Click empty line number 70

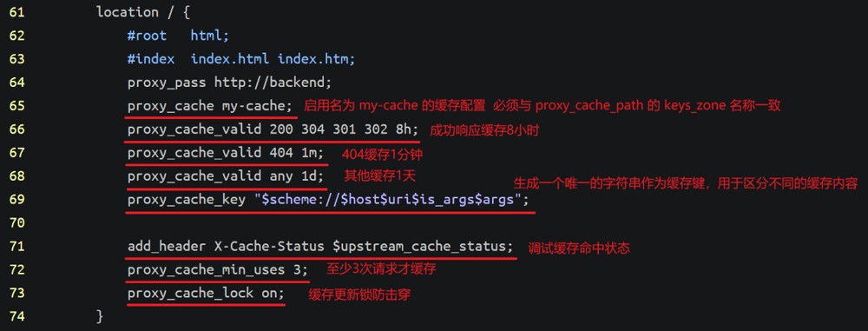[16, 223]
